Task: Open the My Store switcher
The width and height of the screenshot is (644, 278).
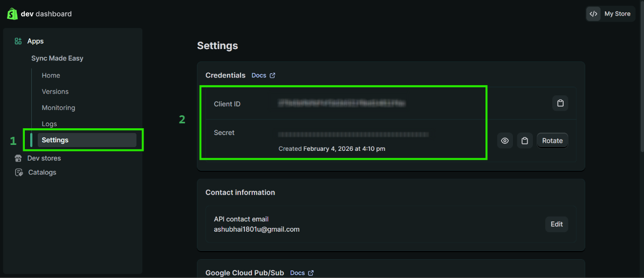Action: coord(617,14)
